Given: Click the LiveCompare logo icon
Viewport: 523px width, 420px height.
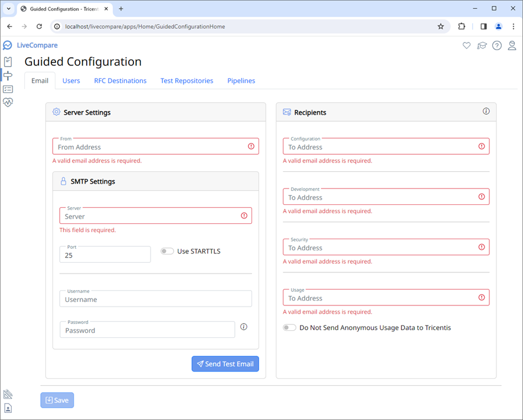Looking at the screenshot, I should [8, 45].
